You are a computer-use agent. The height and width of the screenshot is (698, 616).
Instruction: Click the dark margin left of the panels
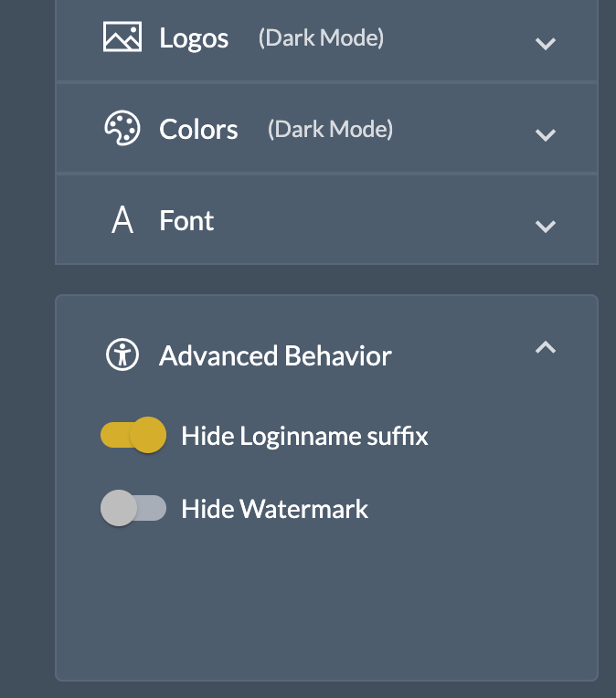(x=26, y=365)
